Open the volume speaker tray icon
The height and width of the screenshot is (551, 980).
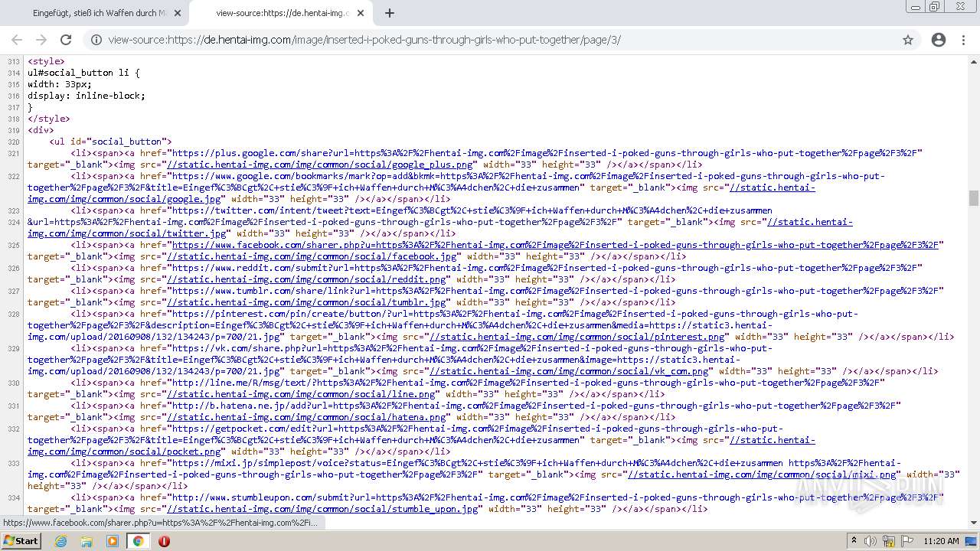[871, 541]
